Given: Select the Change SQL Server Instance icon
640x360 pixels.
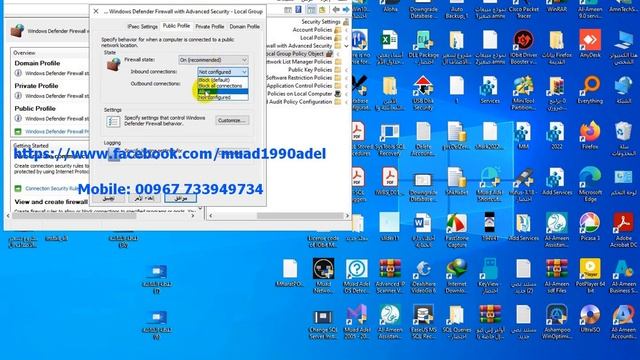Looking at the screenshot, I should click(x=323, y=325).
